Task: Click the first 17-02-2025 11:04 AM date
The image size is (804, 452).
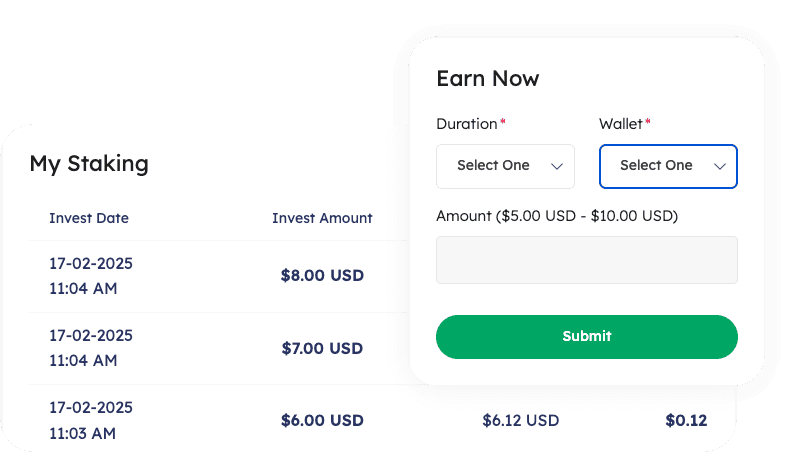Action: pyautogui.click(x=91, y=276)
